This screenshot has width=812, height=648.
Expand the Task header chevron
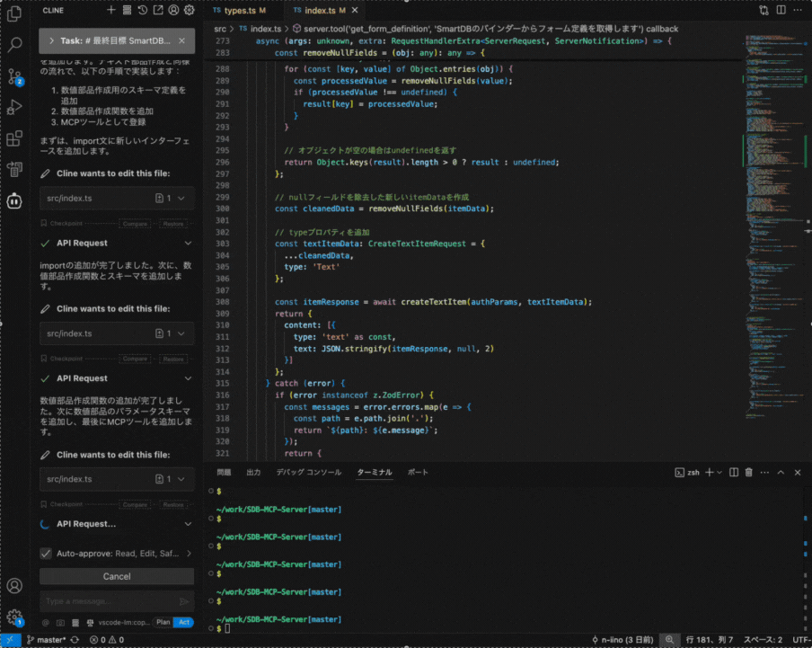(x=51, y=41)
